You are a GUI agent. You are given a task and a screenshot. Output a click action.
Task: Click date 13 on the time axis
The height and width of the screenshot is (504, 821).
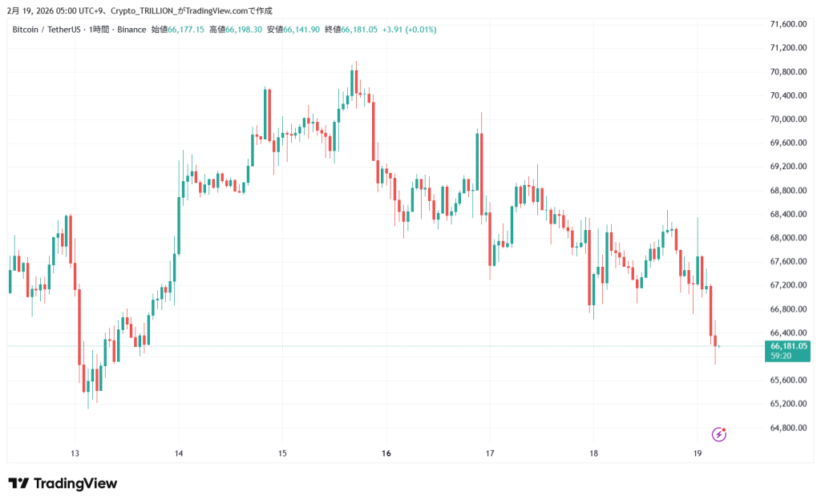(x=75, y=454)
